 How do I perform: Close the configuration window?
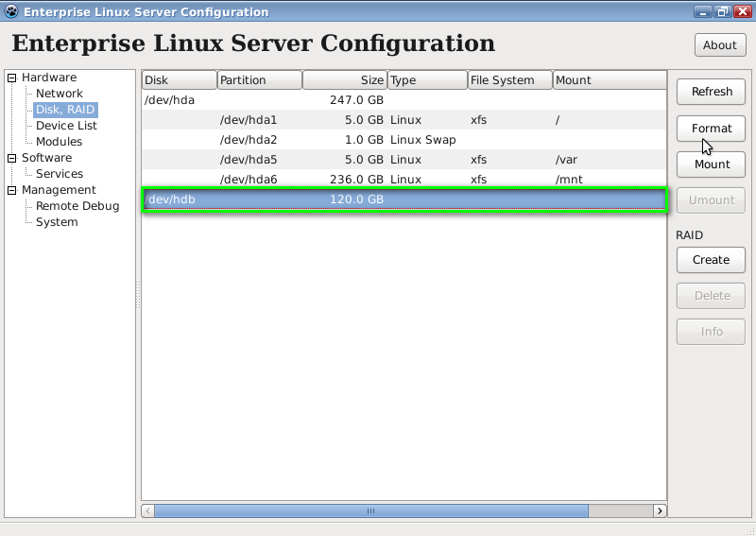tap(743, 11)
